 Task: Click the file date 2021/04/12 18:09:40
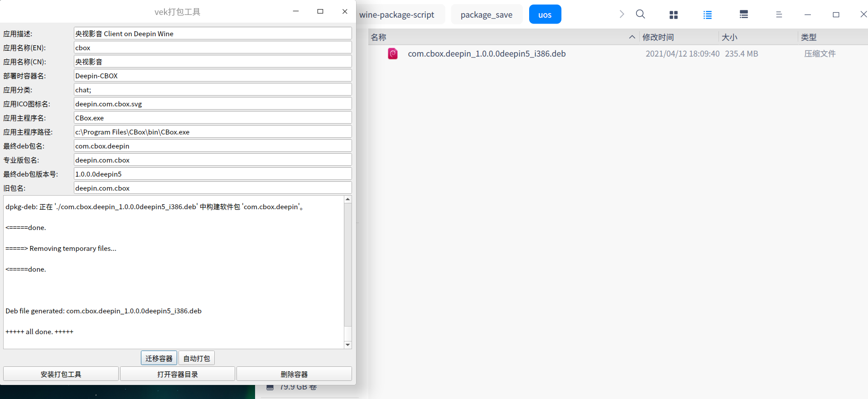pos(682,54)
